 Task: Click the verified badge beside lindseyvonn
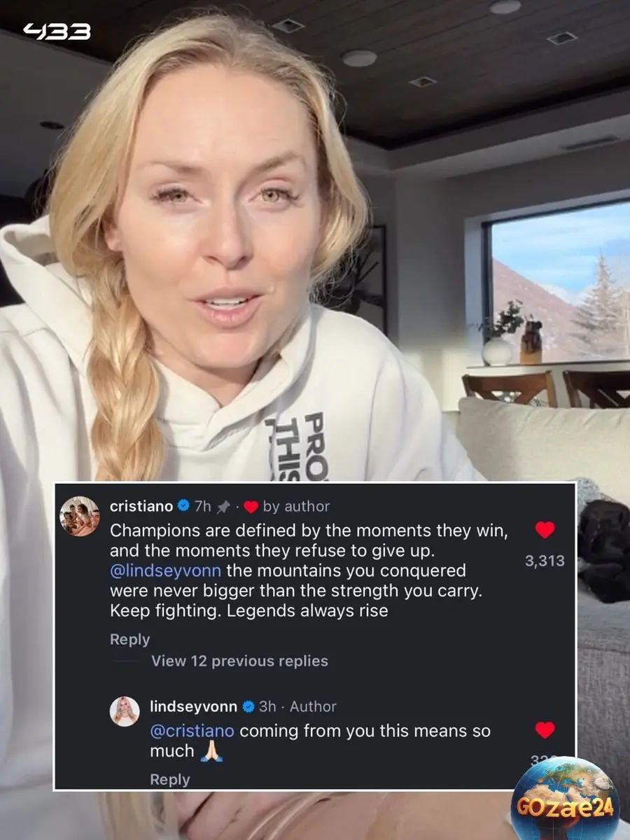[x=248, y=706]
